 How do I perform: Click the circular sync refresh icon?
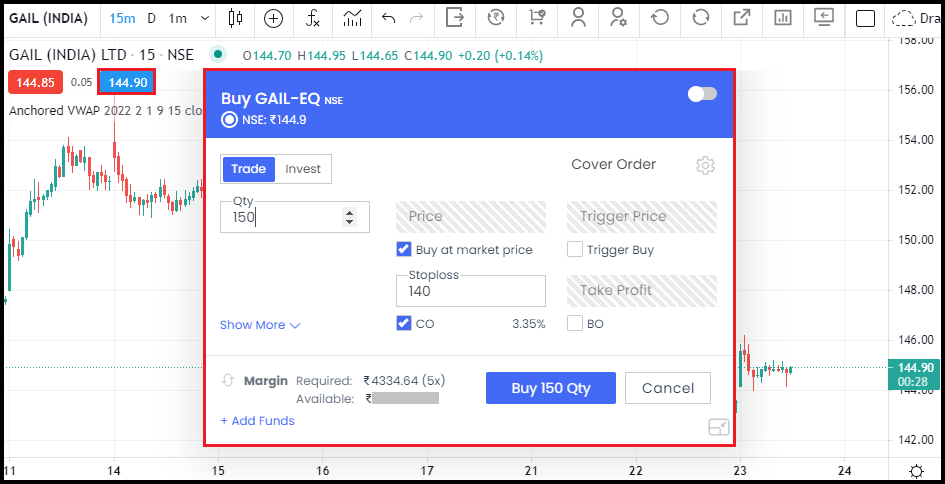pos(700,17)
